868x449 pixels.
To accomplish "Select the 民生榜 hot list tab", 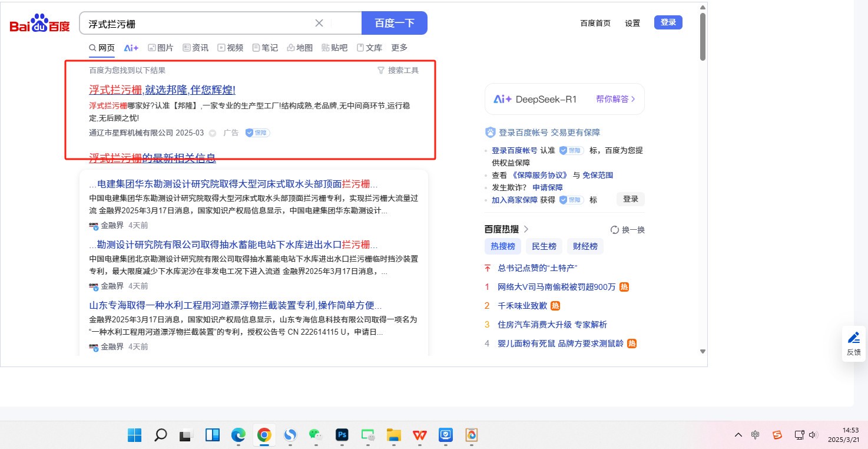I will click(544, 246).
